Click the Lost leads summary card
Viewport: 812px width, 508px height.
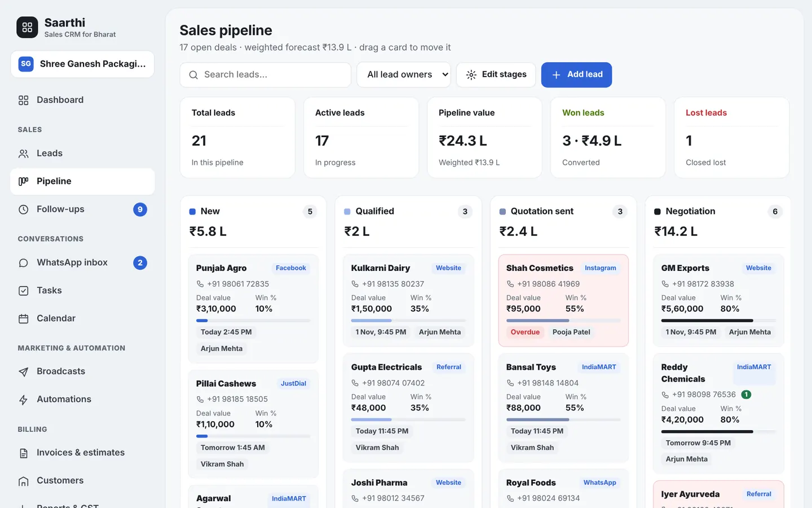(731, 138)
